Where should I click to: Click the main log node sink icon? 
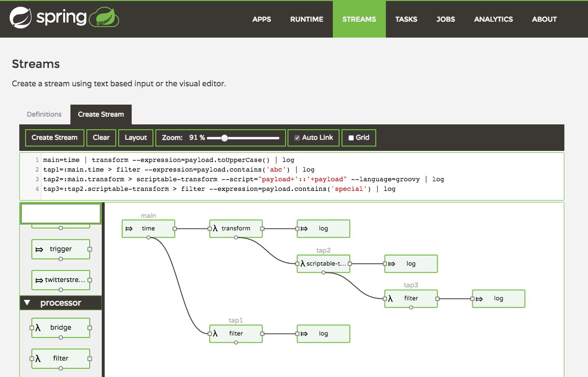pyautogui.click(x=304, y=229)
